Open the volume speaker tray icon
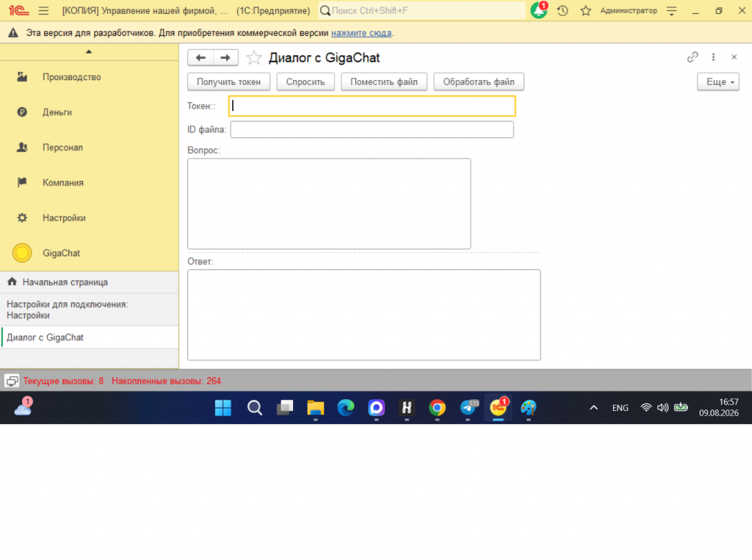 (663, 408)
